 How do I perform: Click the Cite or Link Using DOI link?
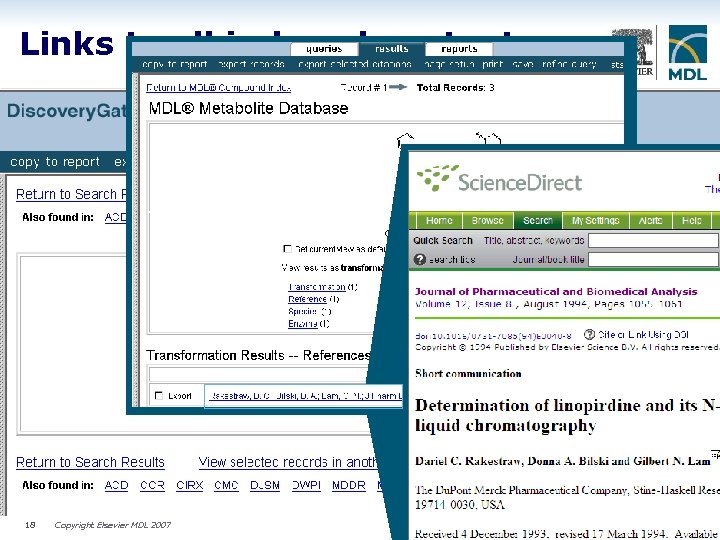pyautogui.click(x=643, y=335)
